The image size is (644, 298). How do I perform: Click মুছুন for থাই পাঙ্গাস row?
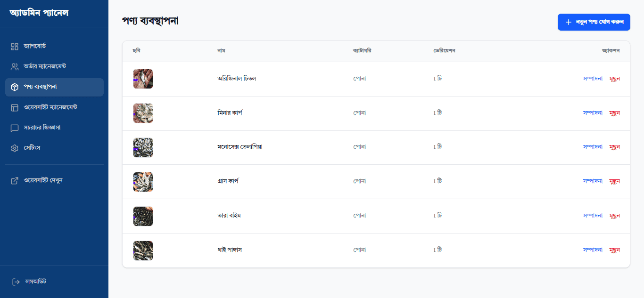pos(614,250)
